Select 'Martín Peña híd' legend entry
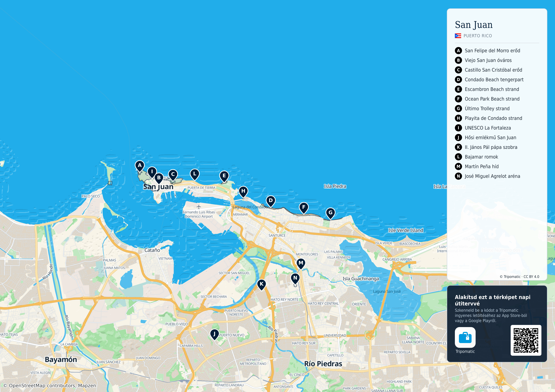555x392 pixels. pyautogui.click(x=482, y=166)
